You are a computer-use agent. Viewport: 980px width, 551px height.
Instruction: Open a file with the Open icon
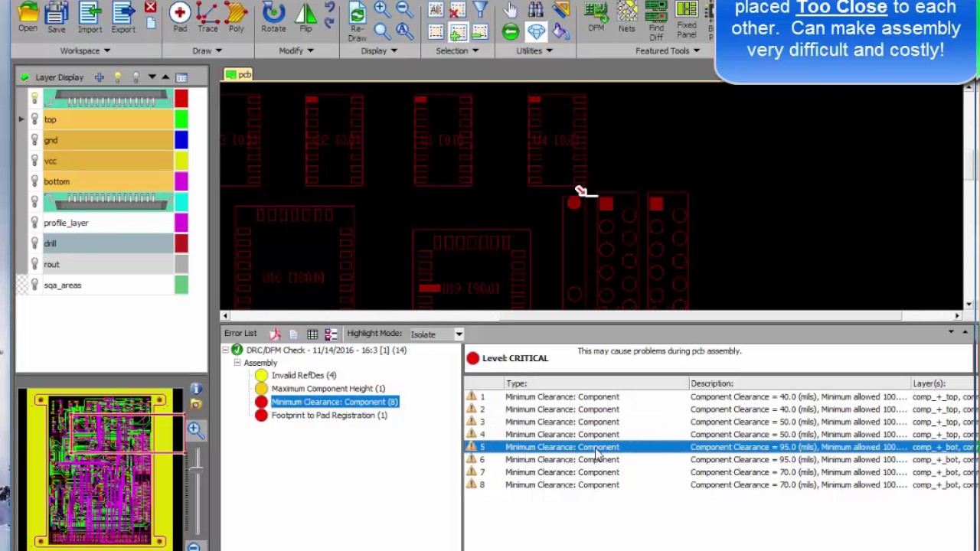coord(28,16)
